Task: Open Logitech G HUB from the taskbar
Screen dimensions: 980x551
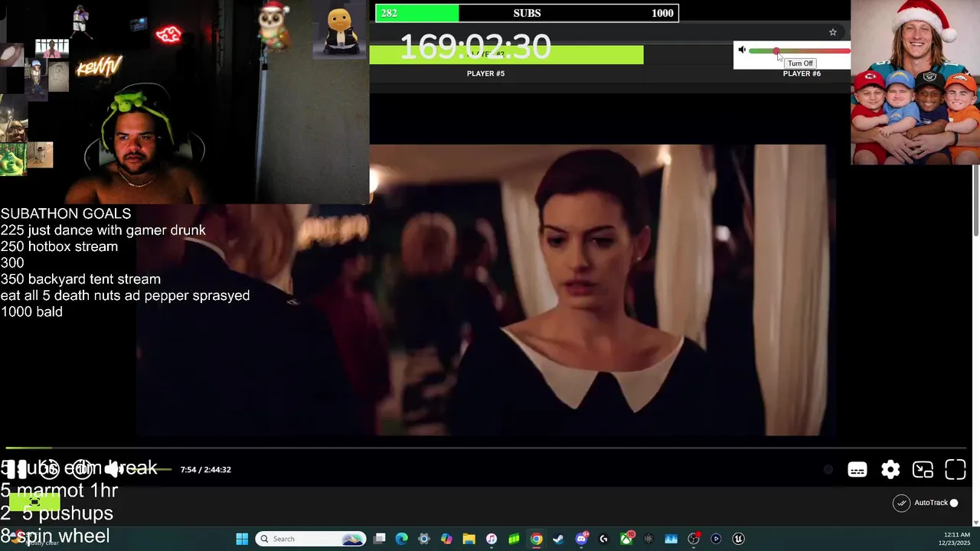Action: 603,539
